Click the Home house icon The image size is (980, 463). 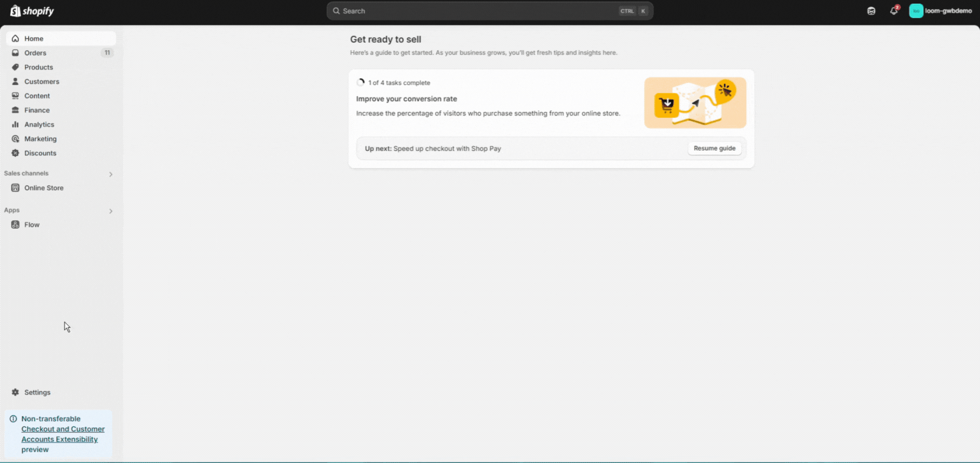click(15, 38)
